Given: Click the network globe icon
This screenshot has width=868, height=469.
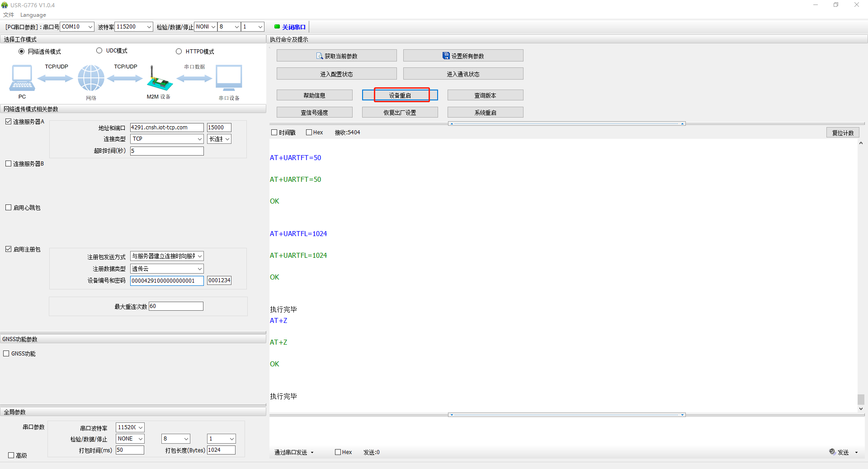Looking at the screenshot, I should point(91,78).
